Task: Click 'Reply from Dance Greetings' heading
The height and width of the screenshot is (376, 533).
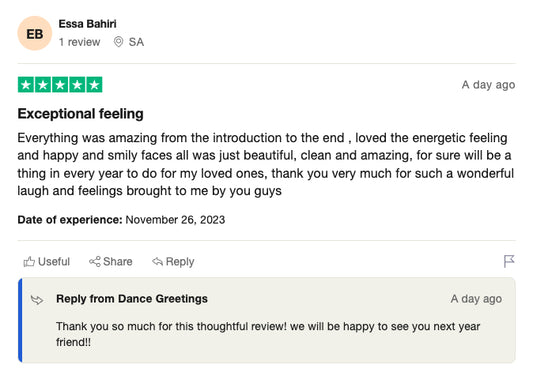Action: [132, 299]
